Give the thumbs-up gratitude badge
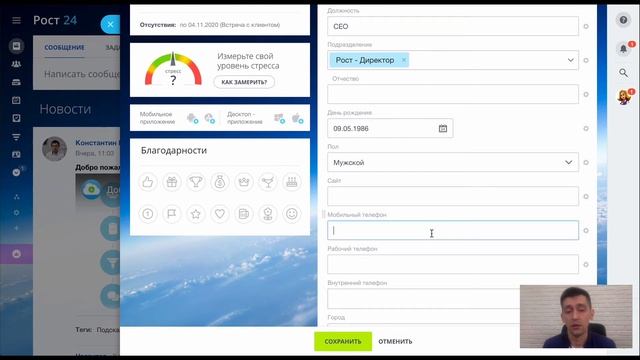Viewport: 640px width, 360px height. pyautogui.click(x=148, y=182)
